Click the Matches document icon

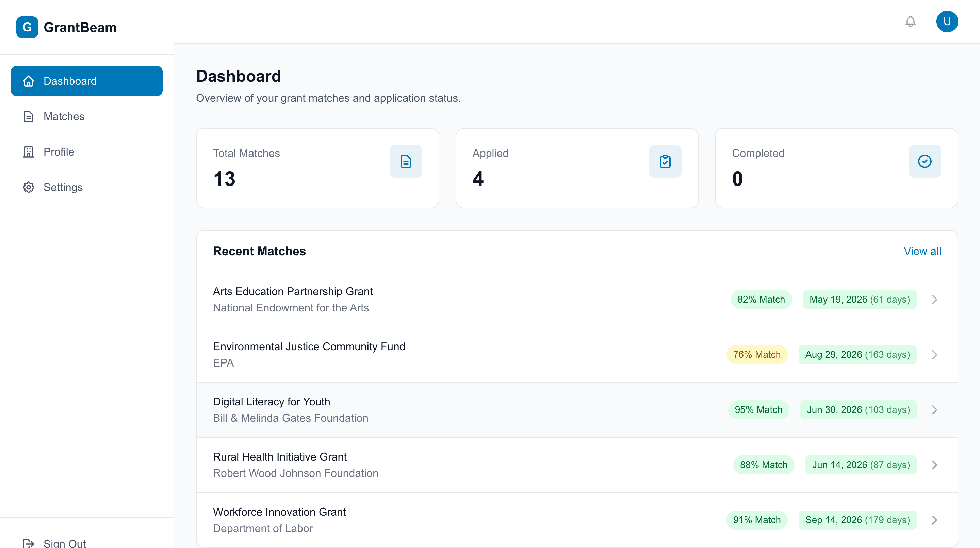(29, 116)
